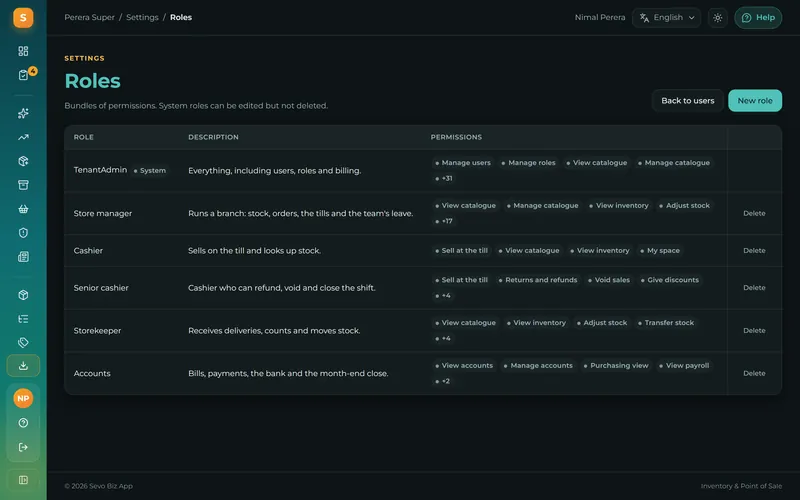Screen dimensions: 800x500
Task: Open the shield alert icon in sidebar
Action: pos(23,233)
